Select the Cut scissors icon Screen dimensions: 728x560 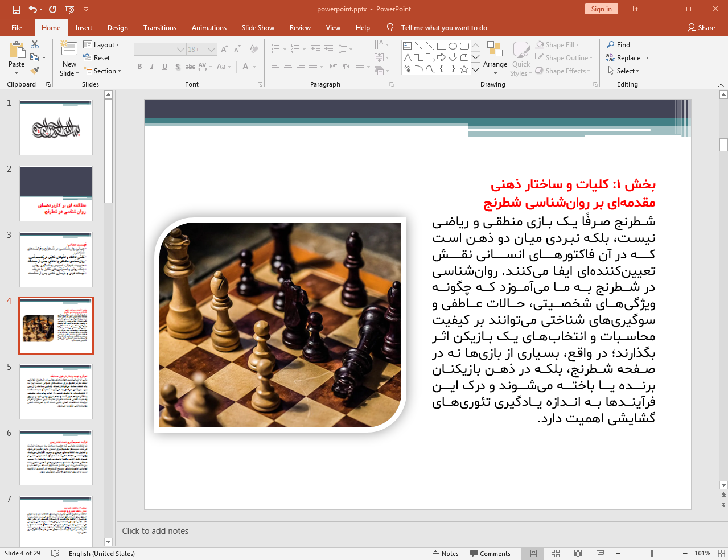click(35, 44)
